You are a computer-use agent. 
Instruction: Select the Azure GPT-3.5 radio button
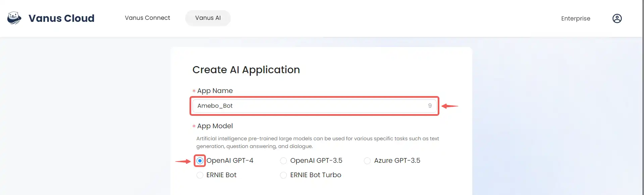[x=367, y=161]
